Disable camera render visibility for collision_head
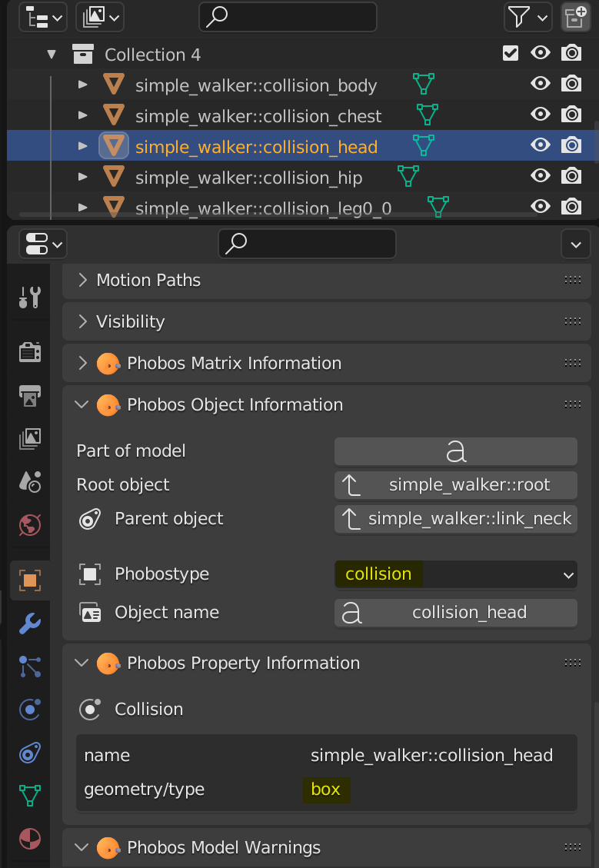The image size is (599, 868). [x=571, y=145]
